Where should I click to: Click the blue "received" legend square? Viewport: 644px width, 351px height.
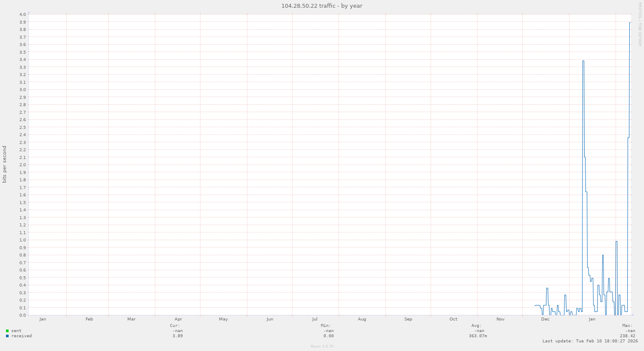[7, 336]
